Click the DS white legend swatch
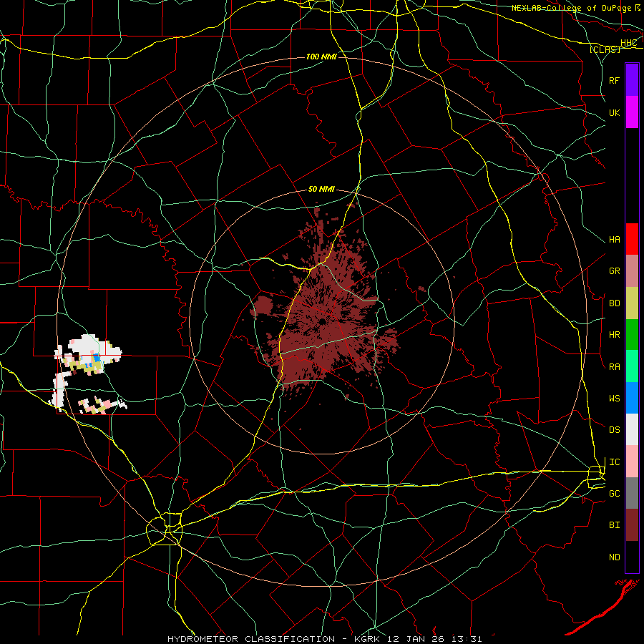Viewport: 644px width, 644px height. coord(632,429)
